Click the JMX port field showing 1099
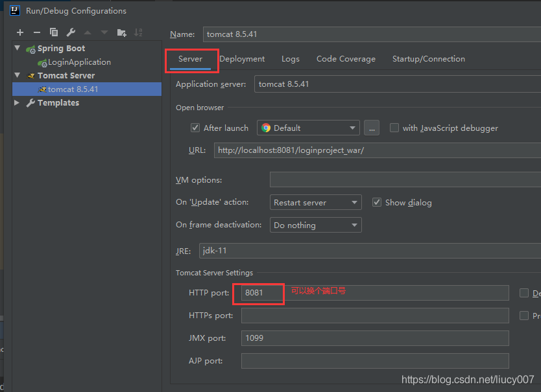541x392 pixels. (x=375, y=338)
